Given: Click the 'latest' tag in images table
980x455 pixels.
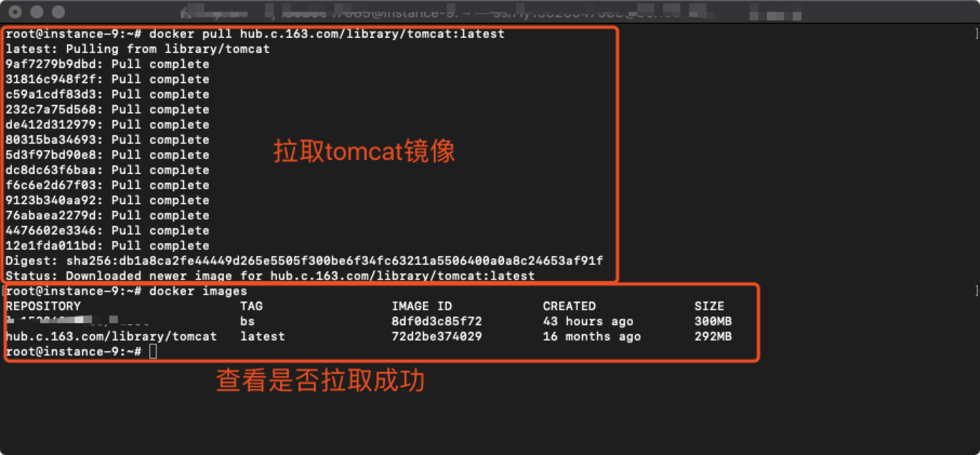Looking at the screenshot, I should [262, 337].
